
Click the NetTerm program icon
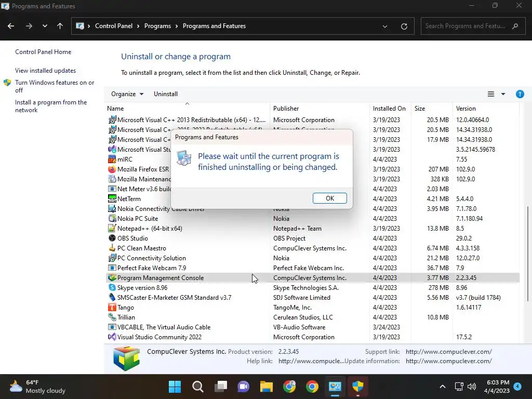pyautogui.click(x=112, y=198)
